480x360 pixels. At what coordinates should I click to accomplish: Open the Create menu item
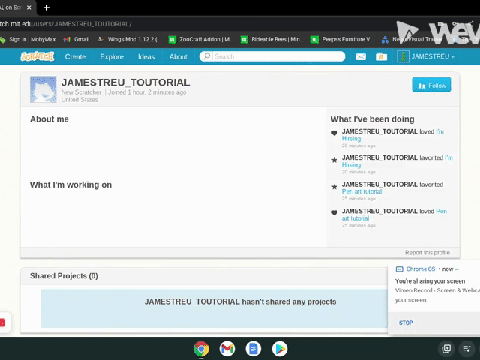[x=75, y=57]
